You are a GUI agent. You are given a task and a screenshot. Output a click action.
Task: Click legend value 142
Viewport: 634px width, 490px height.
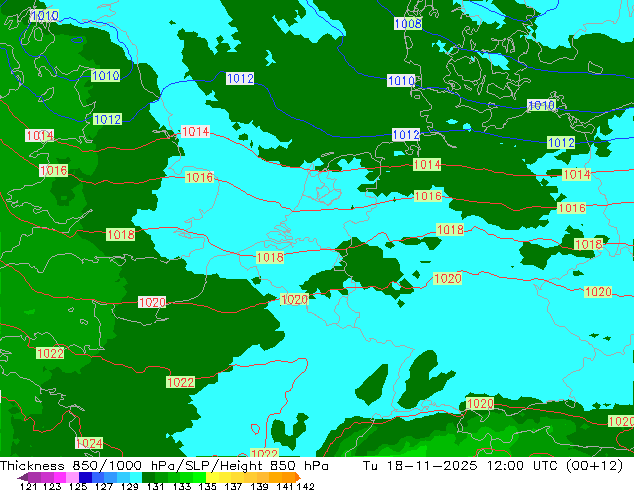(306, 486)
